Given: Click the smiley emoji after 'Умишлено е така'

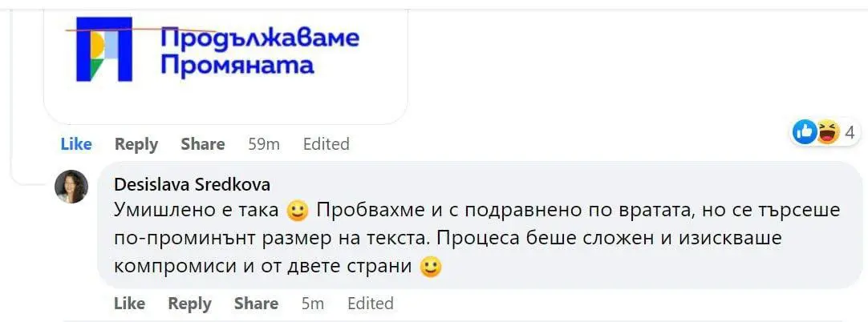Looking at the screenshot, I should tap(298, 211).
